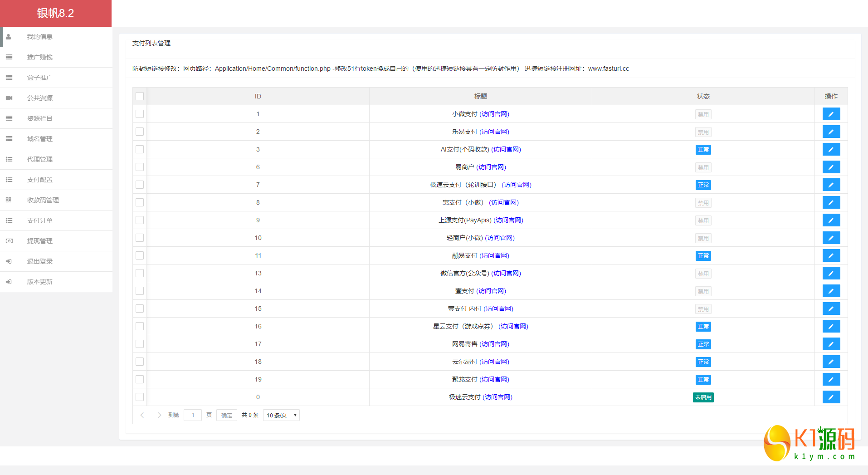Check the box for ID 3 AI支付
868x475 pixels.
click(140, 149)
